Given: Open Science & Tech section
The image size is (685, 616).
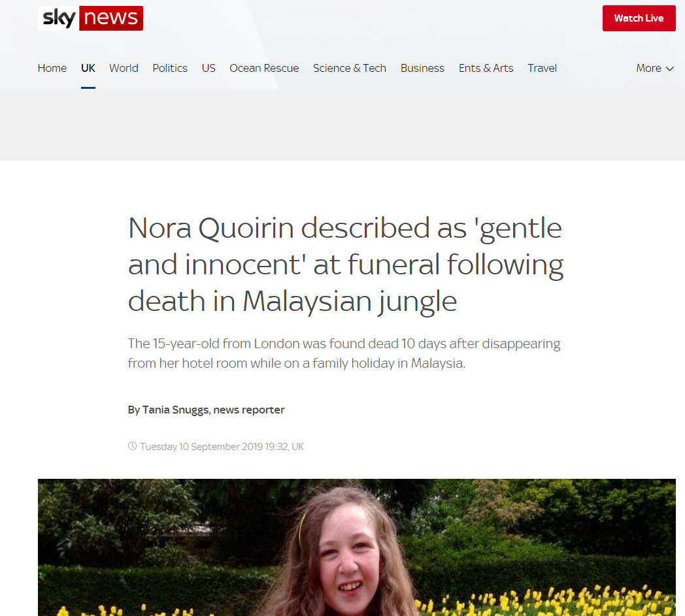Looking at the screenshot, I should [x=350, y=68].
